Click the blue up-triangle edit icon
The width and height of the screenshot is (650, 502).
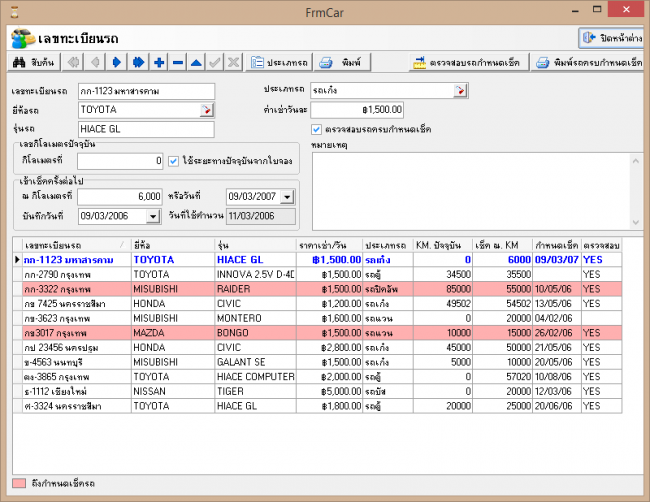tap(197, 62)
